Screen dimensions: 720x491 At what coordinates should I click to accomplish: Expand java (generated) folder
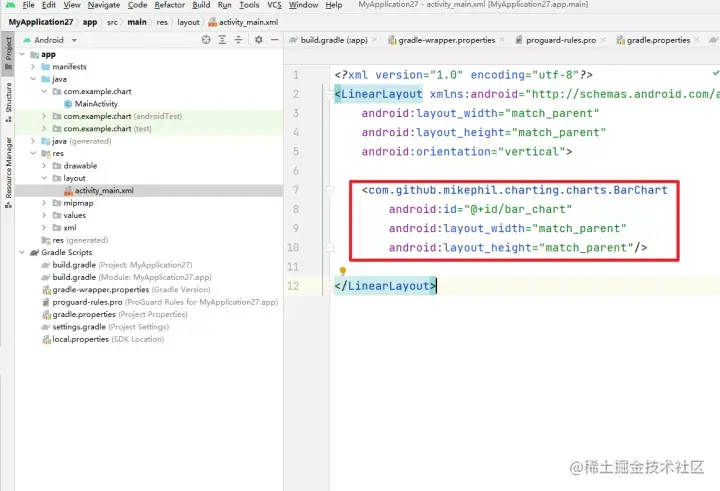pos(33,141)
